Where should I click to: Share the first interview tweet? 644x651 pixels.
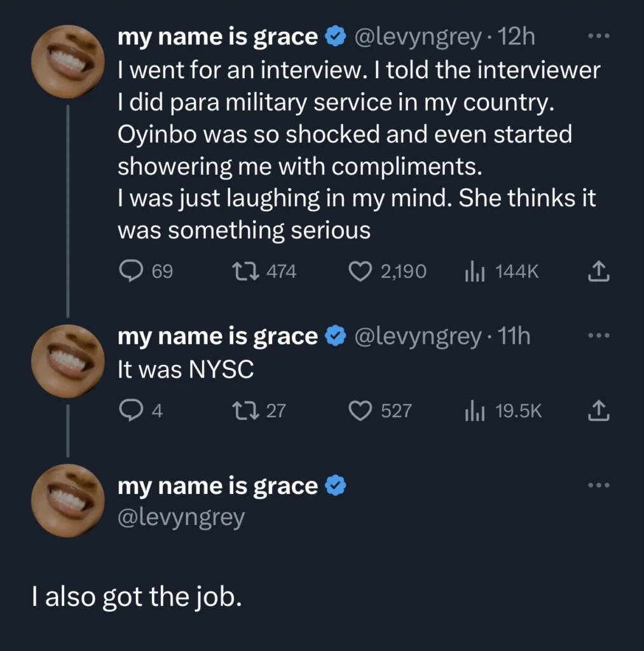[x=598, y=272]
